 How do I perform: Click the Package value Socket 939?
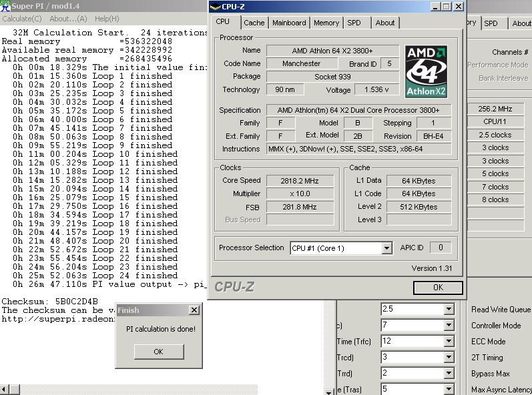(x=332, y=77)
